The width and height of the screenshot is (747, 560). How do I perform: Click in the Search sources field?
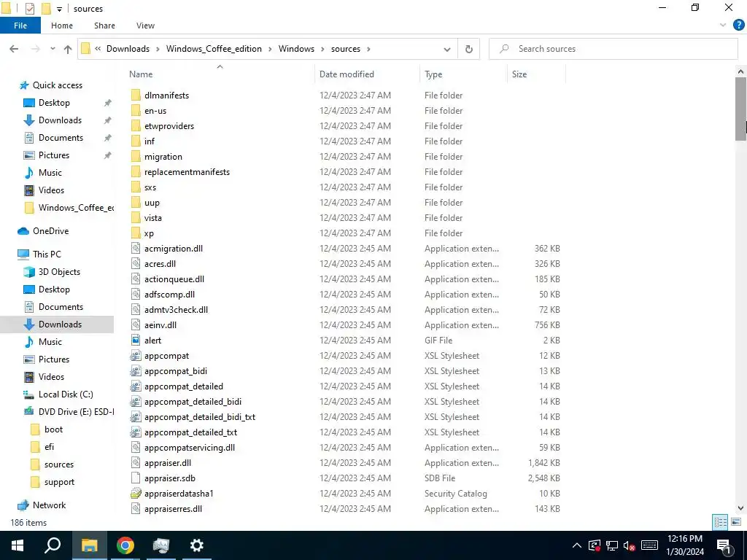click(x=613, y=49)
